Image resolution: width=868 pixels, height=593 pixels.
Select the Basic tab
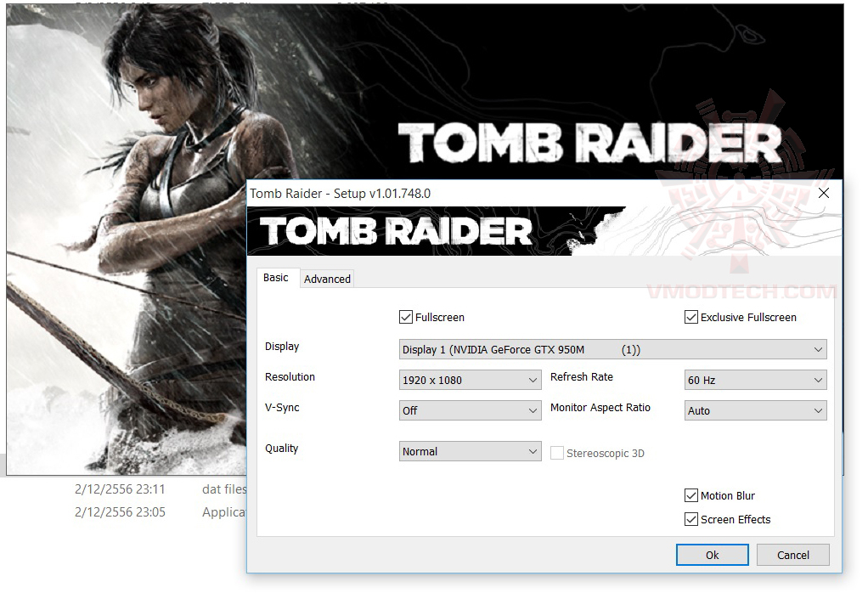(x=276, y=278)
